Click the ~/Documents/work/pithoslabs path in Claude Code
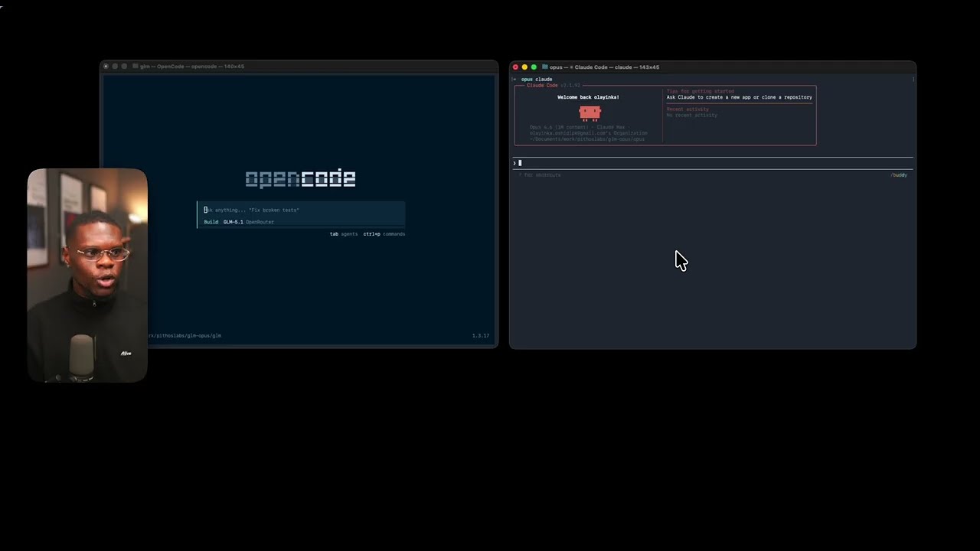Viewport: 980px width, 551px height. 587,139
